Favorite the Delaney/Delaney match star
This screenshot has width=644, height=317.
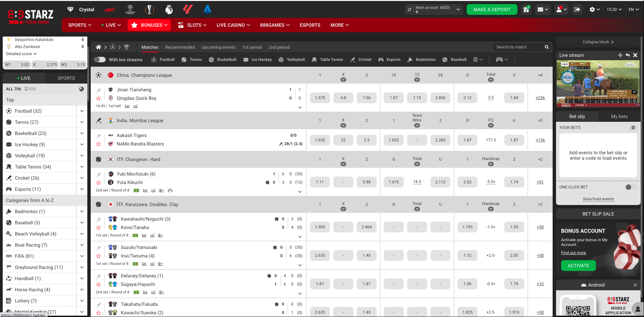click(x=98, y=285)
